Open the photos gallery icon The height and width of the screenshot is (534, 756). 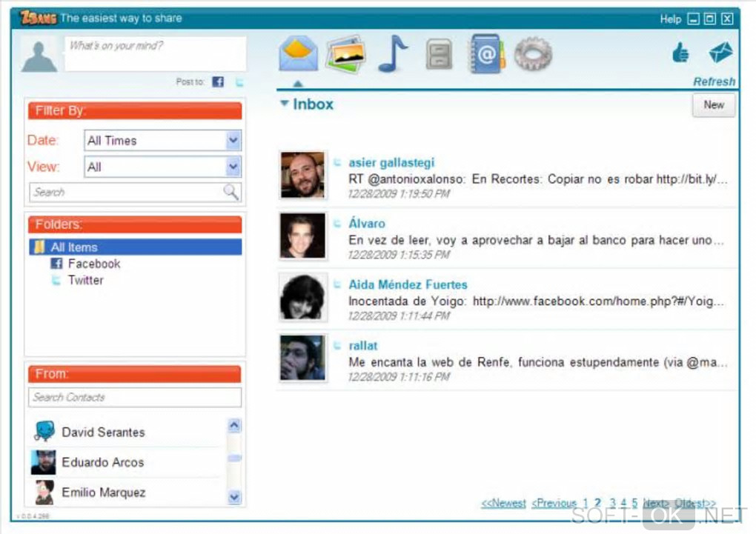[x=345, y=54]
